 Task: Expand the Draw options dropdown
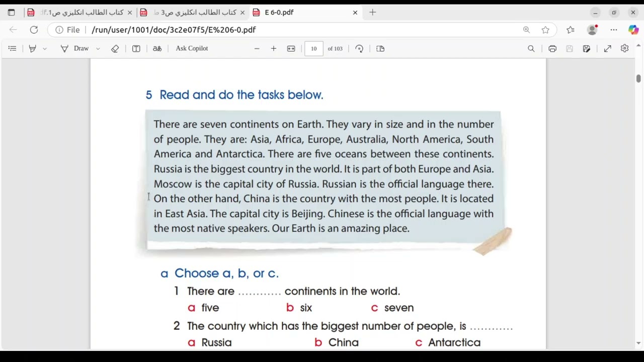[98, 48]
